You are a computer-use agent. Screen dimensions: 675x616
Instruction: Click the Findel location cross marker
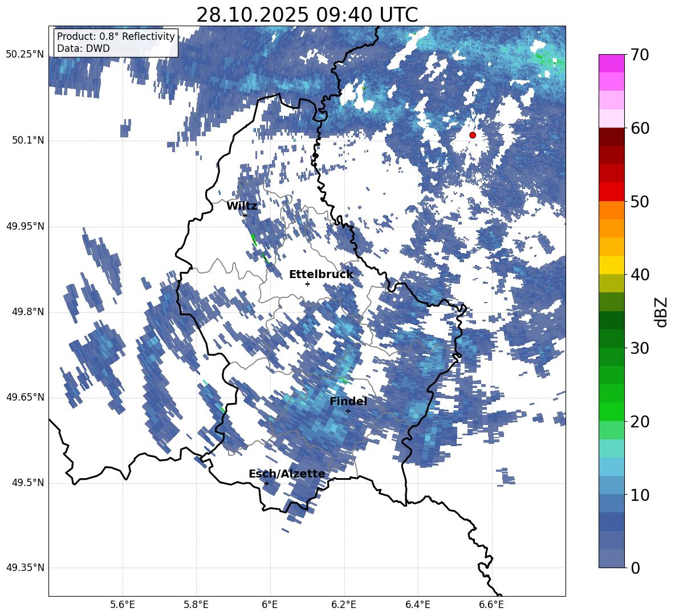(348, 411)
